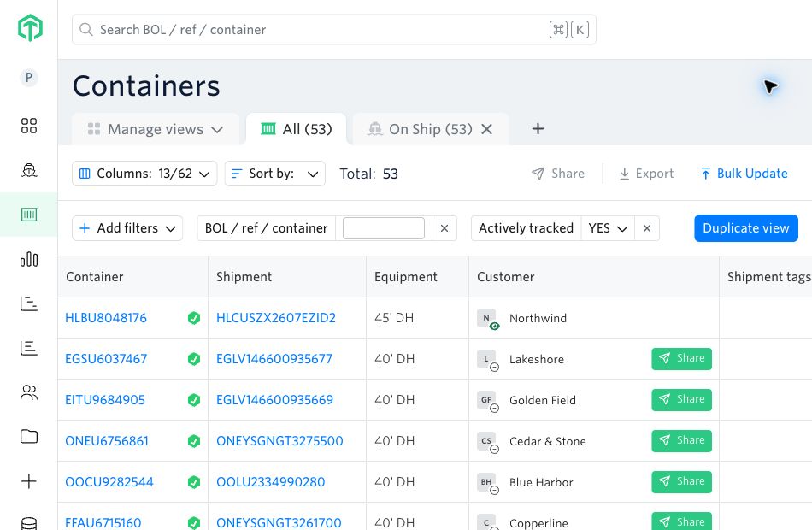Close the On Ship (53) tab

[x=486, y=129]
